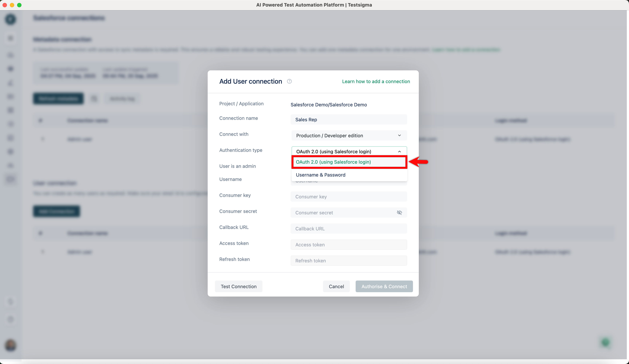
Task: Click the settings icon near sidebar bottom
Action: coord(11,301)
